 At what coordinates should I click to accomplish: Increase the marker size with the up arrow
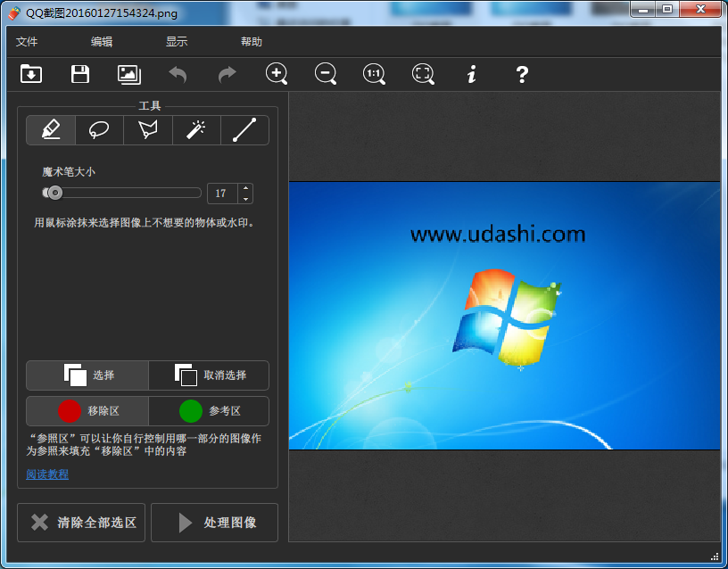(245, 188)
